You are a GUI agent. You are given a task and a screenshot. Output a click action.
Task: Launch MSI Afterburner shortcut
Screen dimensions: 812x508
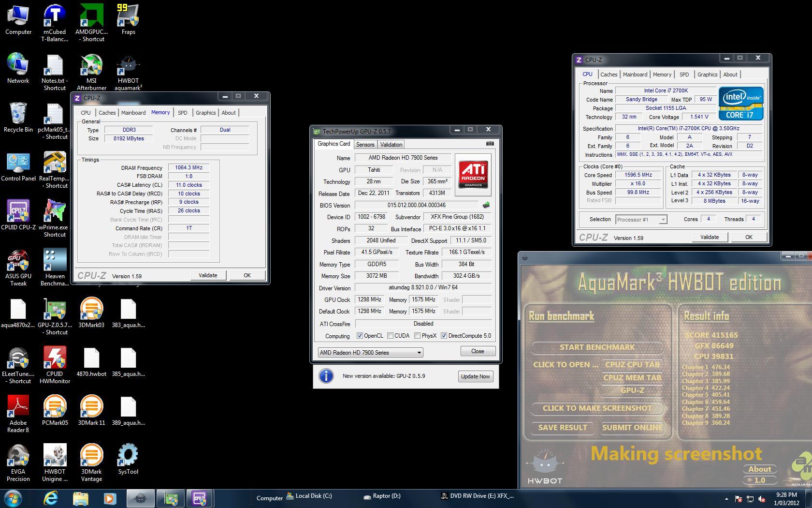91,72
